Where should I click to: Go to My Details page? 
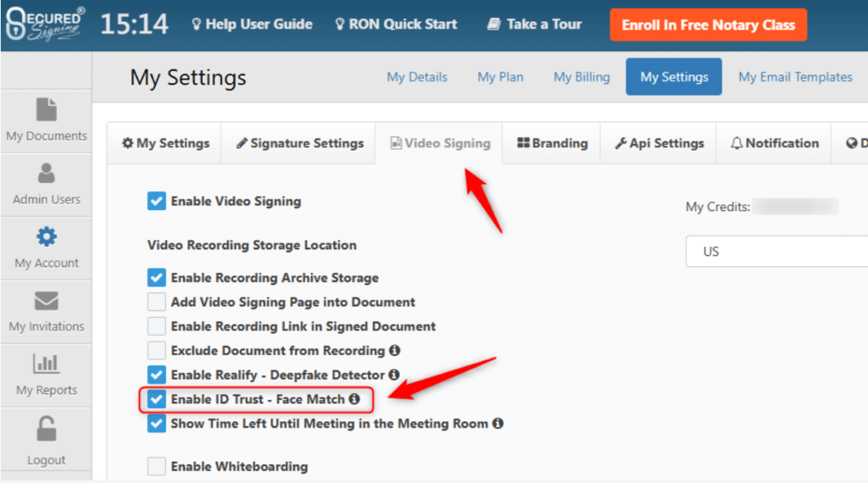417,77
